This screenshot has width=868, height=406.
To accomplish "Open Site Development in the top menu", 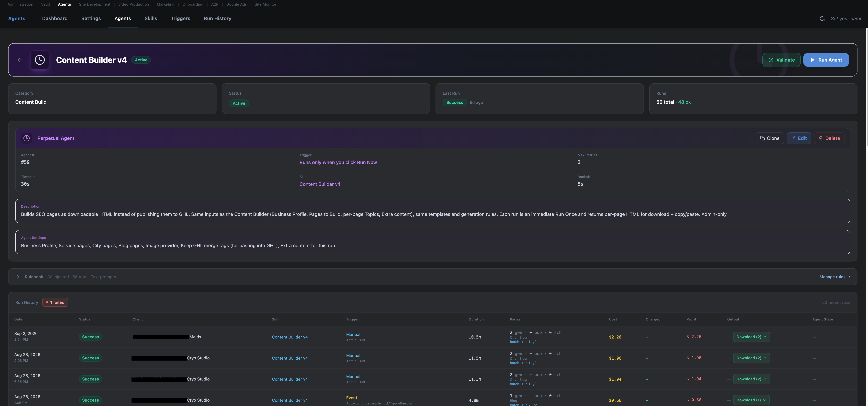I will pyautogui.click(x=94, y=4).
